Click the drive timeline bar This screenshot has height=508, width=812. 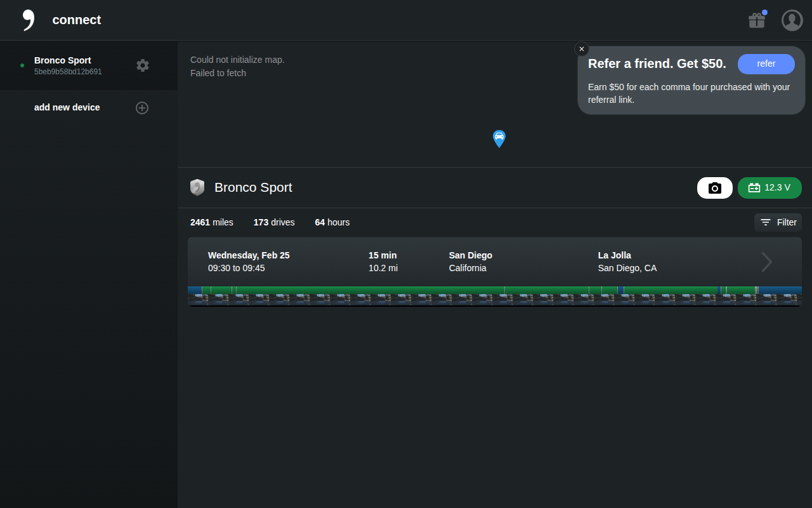[x=495, y=290]
